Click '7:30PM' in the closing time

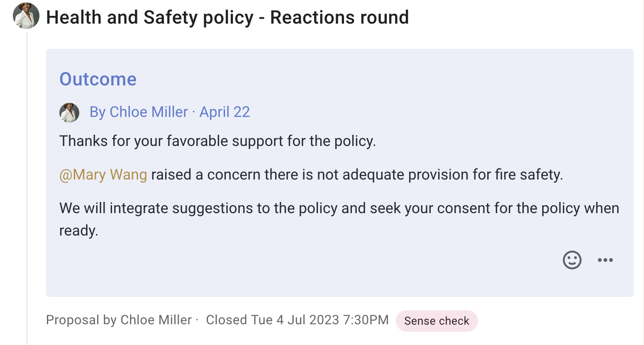click(x=366, y=320)
